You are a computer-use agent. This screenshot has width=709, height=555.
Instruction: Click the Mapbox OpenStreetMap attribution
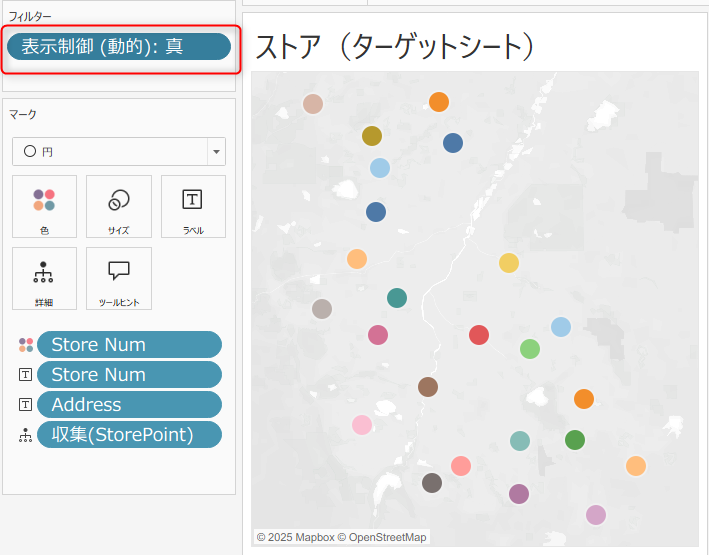click(341, 537)
